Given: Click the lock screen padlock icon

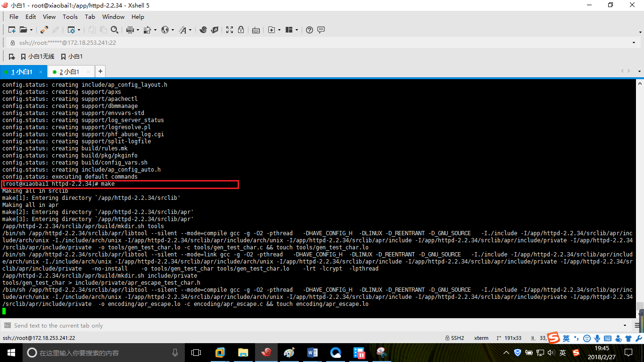Looking at the screenshot, I should click(241, 30).
